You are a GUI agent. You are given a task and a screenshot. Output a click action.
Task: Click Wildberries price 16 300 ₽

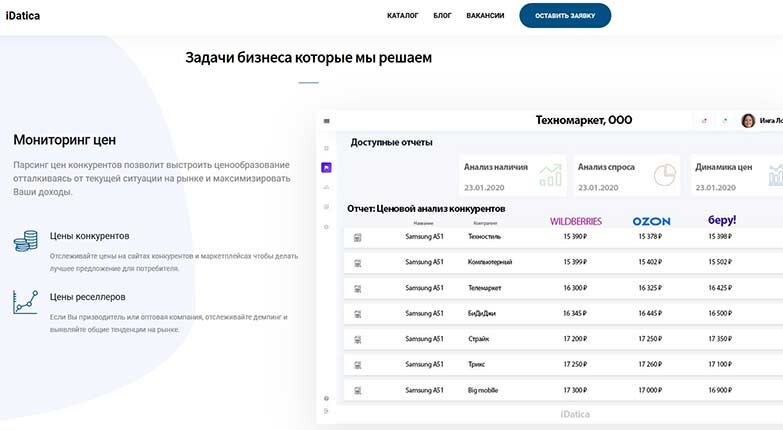575,288
